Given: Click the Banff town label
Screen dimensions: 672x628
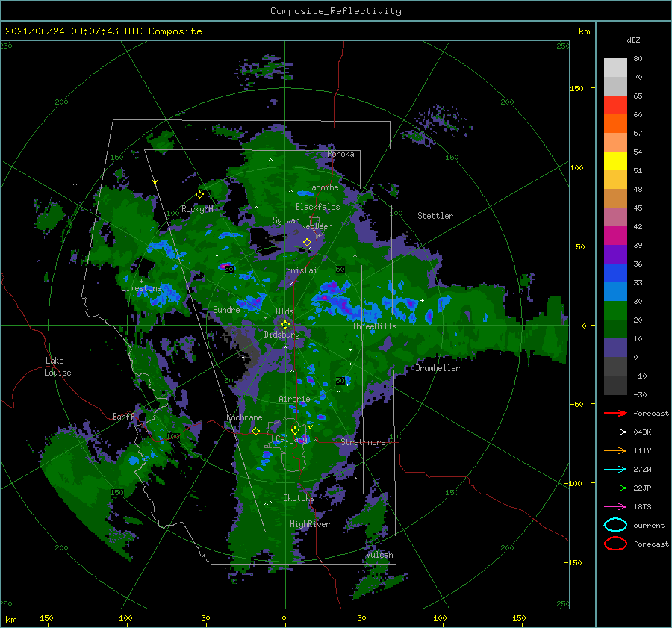Looking at the screenshot, I should 123,416.
